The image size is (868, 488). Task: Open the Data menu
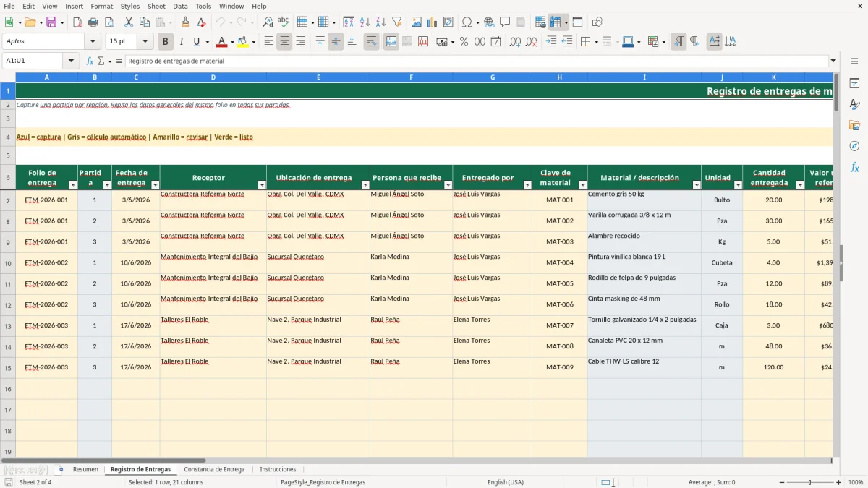coord(180,6)
